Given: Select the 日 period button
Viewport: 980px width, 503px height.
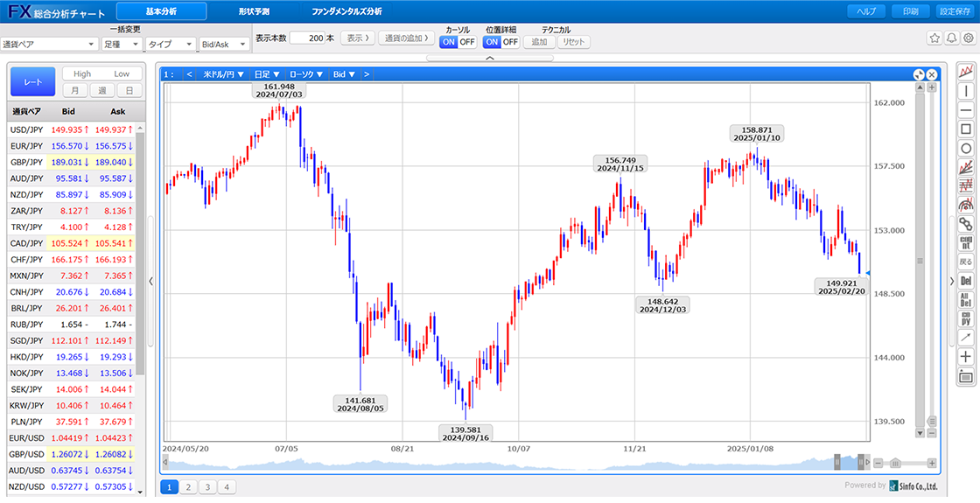Looking at the screenshot, I should point(129,91).
